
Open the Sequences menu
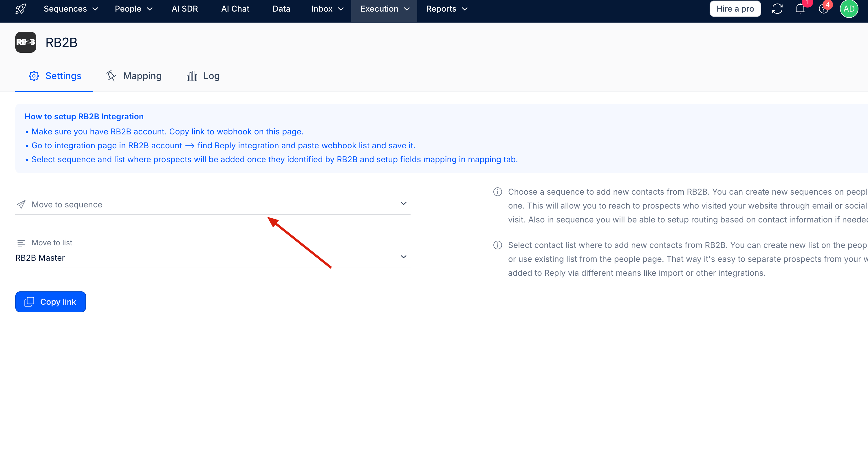click(71, 9)
